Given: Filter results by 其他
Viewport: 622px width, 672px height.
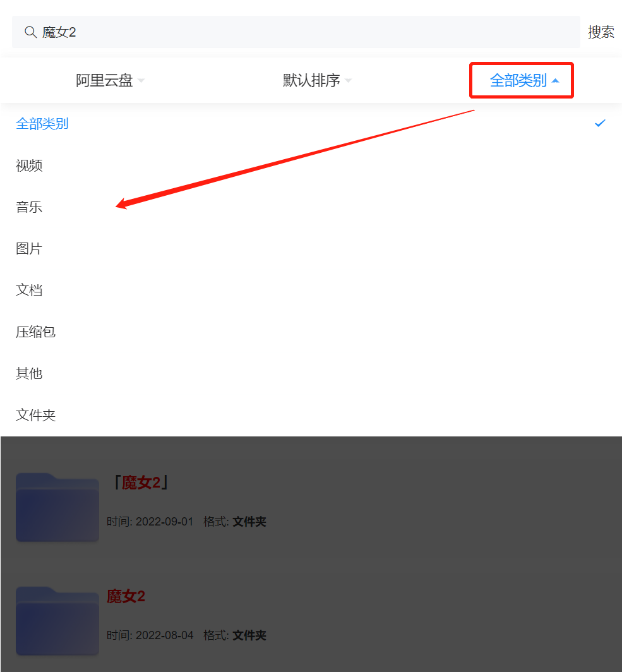Looking at the screenshot, I should [x=29, y=373].
